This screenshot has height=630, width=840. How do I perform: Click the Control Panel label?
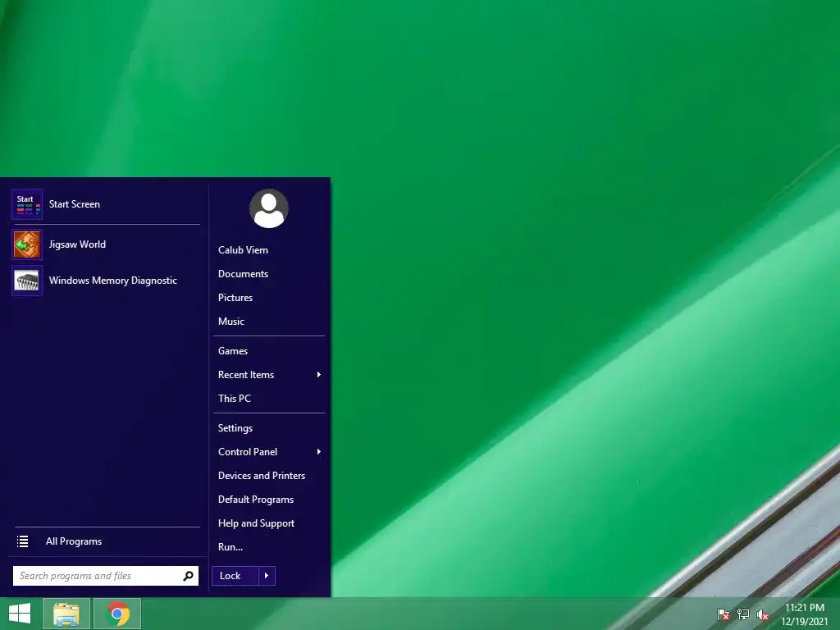tap(248, 452)
